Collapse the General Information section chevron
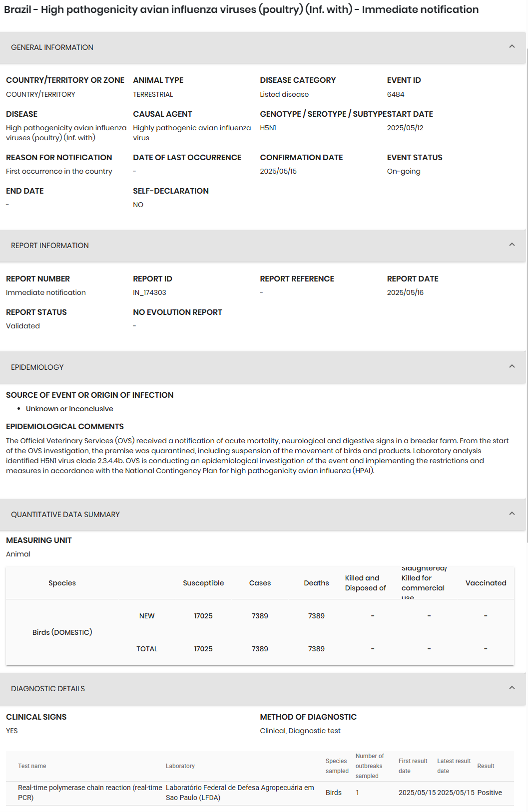Screen dimensions: 528x812 [x=512, y=46]
